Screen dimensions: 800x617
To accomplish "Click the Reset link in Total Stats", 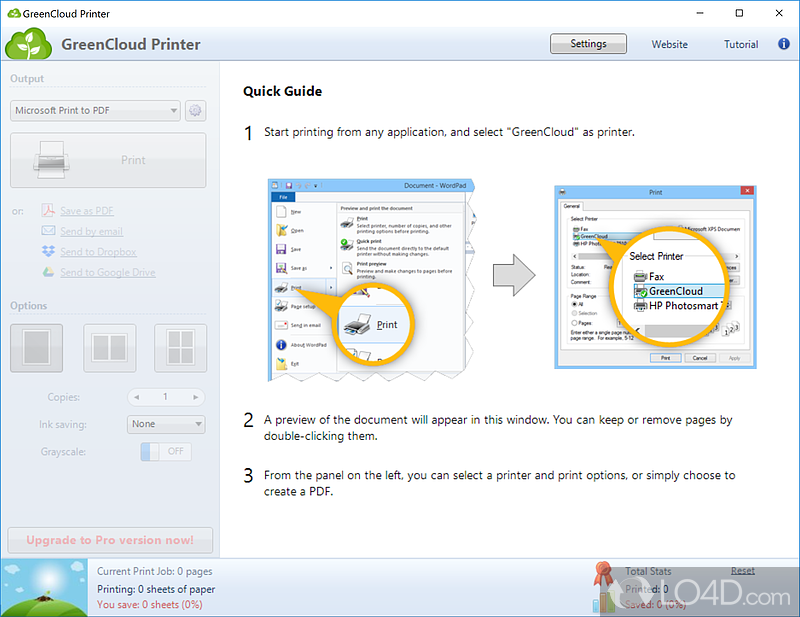I will (x=742, y=571).
